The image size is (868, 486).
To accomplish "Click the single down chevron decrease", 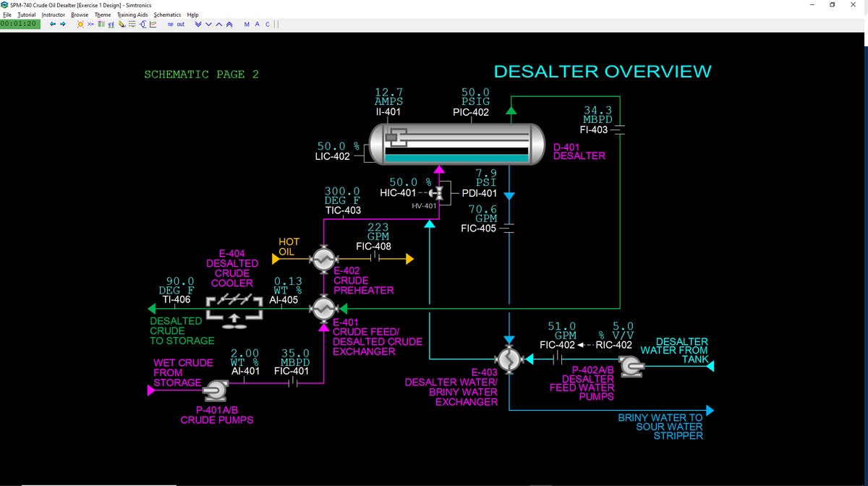I will [x=208, y=24].
